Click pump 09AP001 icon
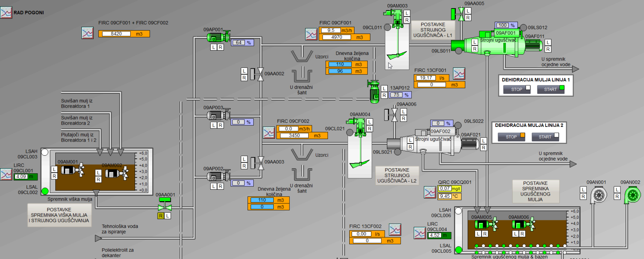 [x=217, y=37]
